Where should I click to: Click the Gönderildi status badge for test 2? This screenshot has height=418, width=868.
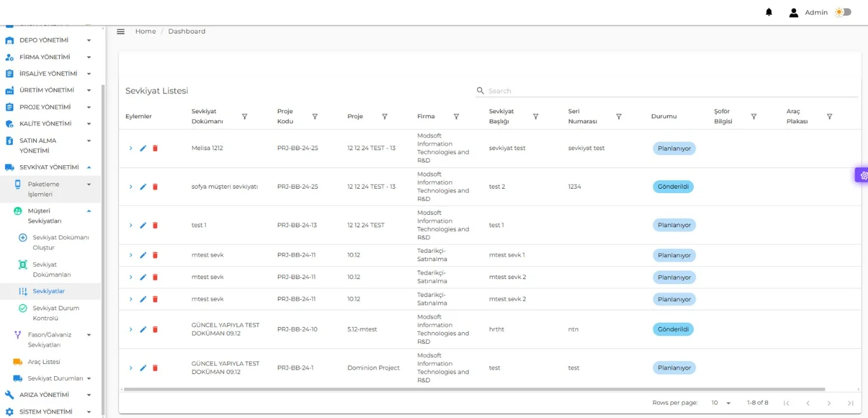click(673, 187)
